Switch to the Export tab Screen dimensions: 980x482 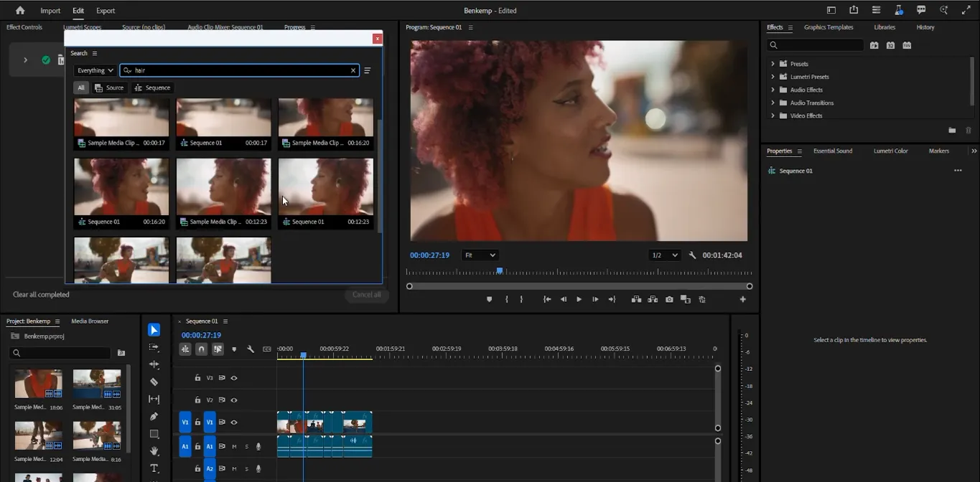click(x=106, y=11)
